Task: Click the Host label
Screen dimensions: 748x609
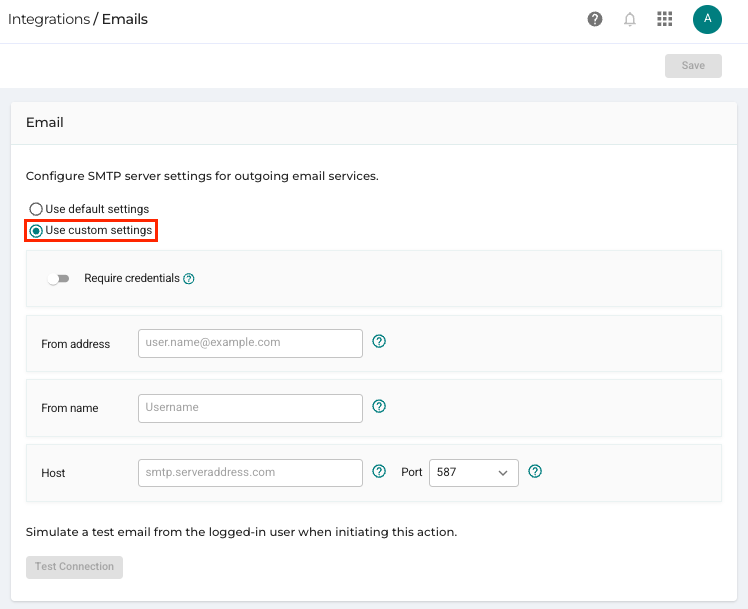Action: coord(53,473)
